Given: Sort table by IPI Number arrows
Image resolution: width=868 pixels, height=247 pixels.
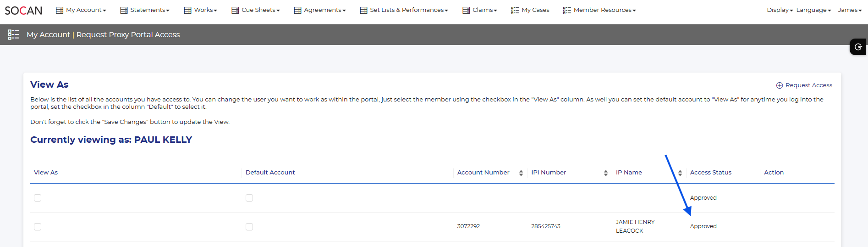Looking at the screenshot, I should tap(605, 173).
